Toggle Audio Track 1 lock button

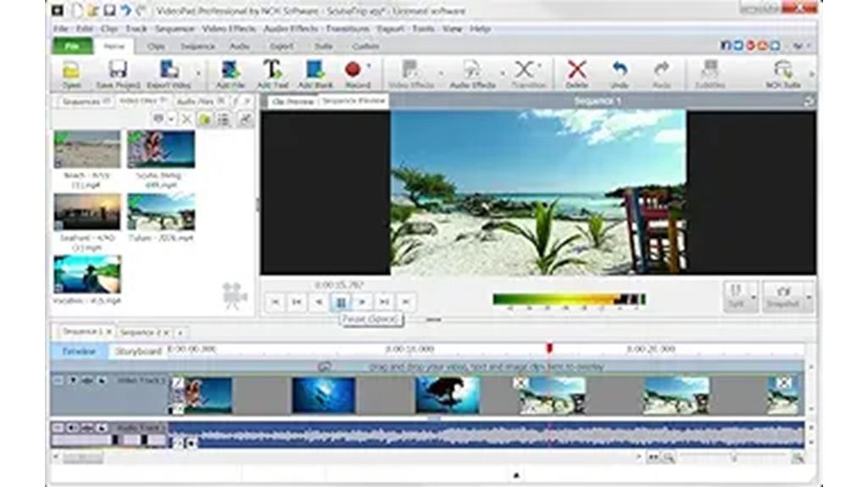point(102,428)
